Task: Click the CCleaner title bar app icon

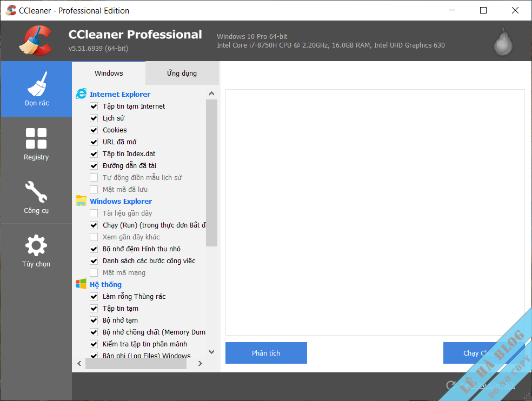Action: click(11, 10)
